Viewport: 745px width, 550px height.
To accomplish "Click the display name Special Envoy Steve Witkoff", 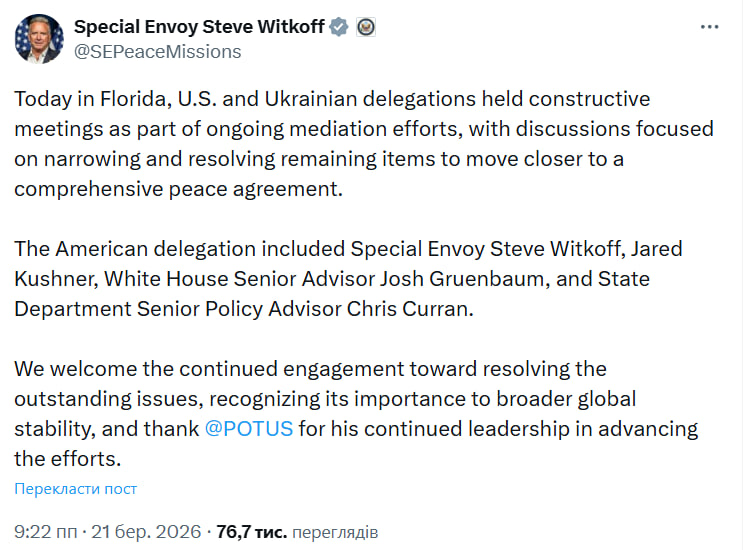I will 199,27.
